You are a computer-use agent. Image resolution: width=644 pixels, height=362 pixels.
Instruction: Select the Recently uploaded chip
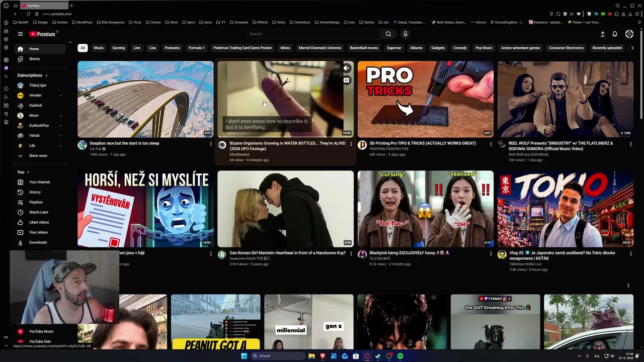pyautogui.click(x=607, y=48)
